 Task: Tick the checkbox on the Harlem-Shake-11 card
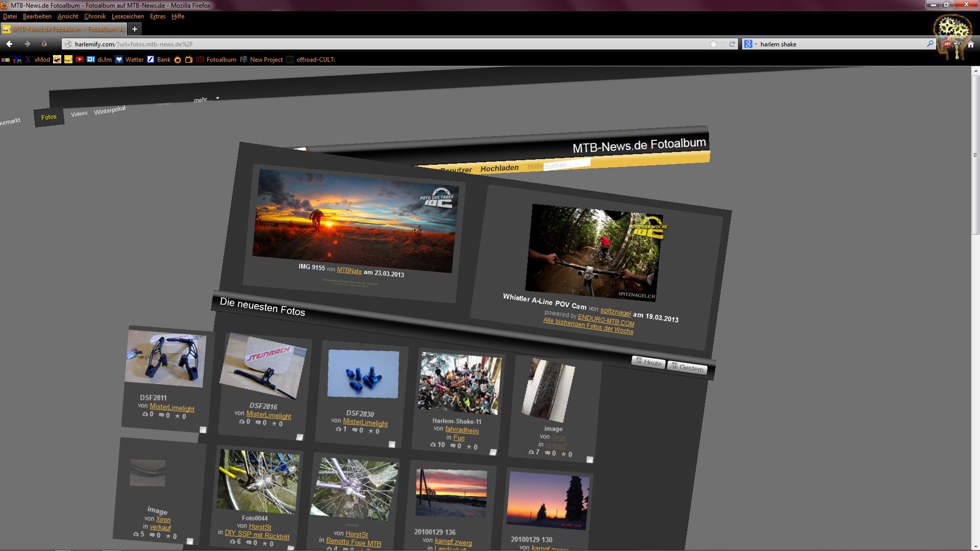(x=493, y=452)
